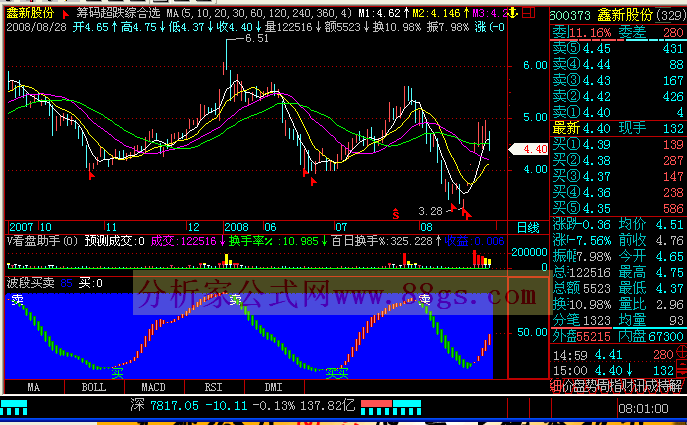Click the 买① 4.39 order row

tap(618, 145)
